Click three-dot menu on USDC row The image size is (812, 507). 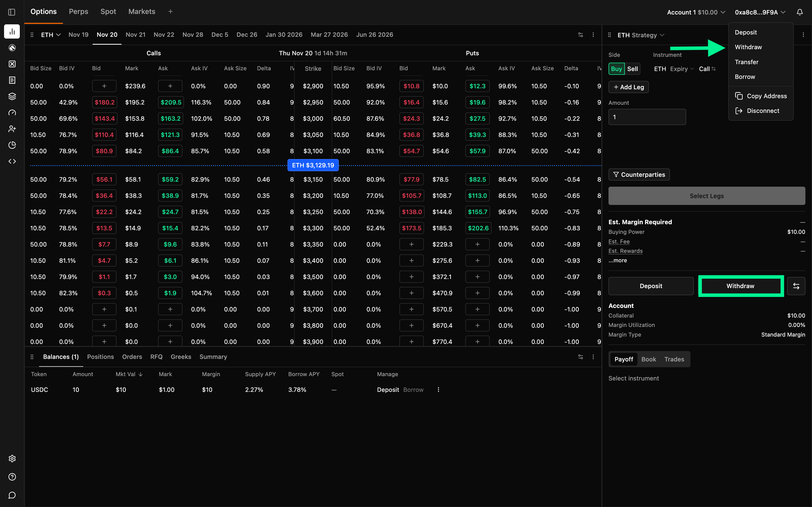[438, 390]
